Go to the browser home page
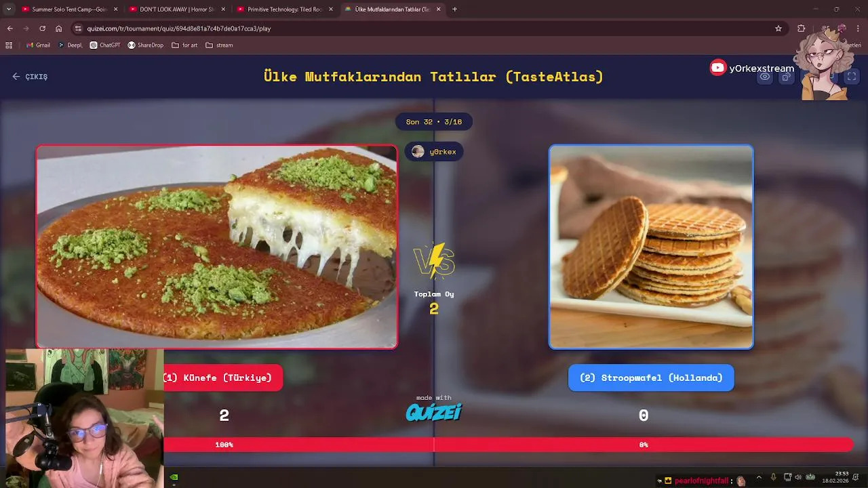The height and width of the screenshot is (488, 868). (58, 28)
